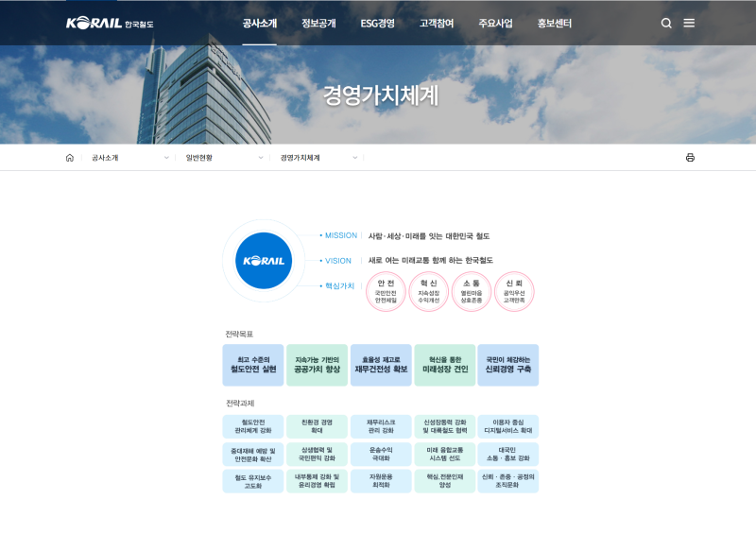Go to the 고객참여 menu
The width and height of the screenshot is (756, 534).
point(437,23)
